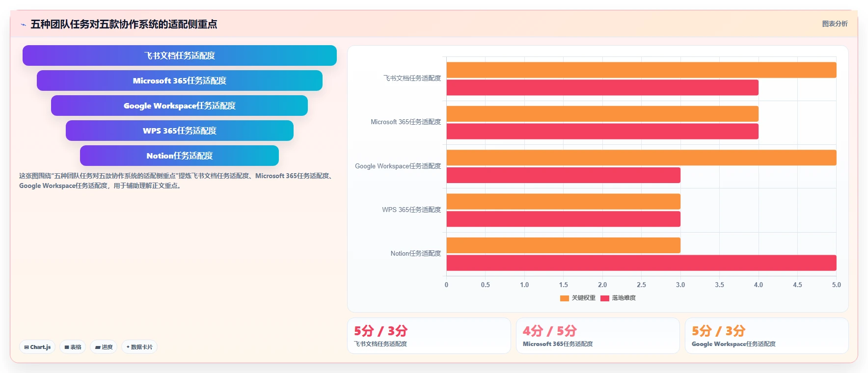This screenshot has height=373, width=868.
Task: Click the WPS 365任务适配度 chart axis label
Action: (x=411, y=210)
